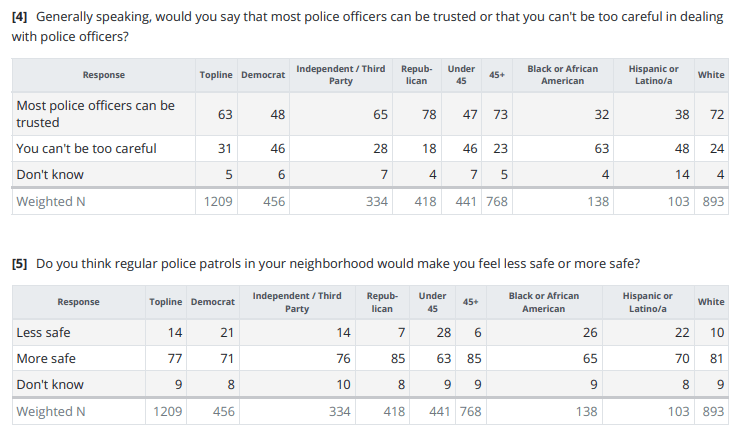
Task: Click the Don't know row label in question 4
Action: pos(50,174)
